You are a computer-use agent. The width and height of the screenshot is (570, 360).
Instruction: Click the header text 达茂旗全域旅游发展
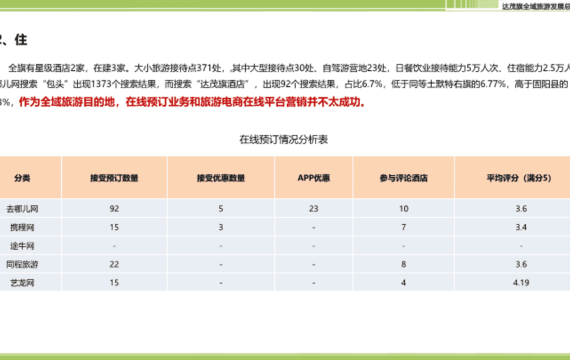pos(536,6)
